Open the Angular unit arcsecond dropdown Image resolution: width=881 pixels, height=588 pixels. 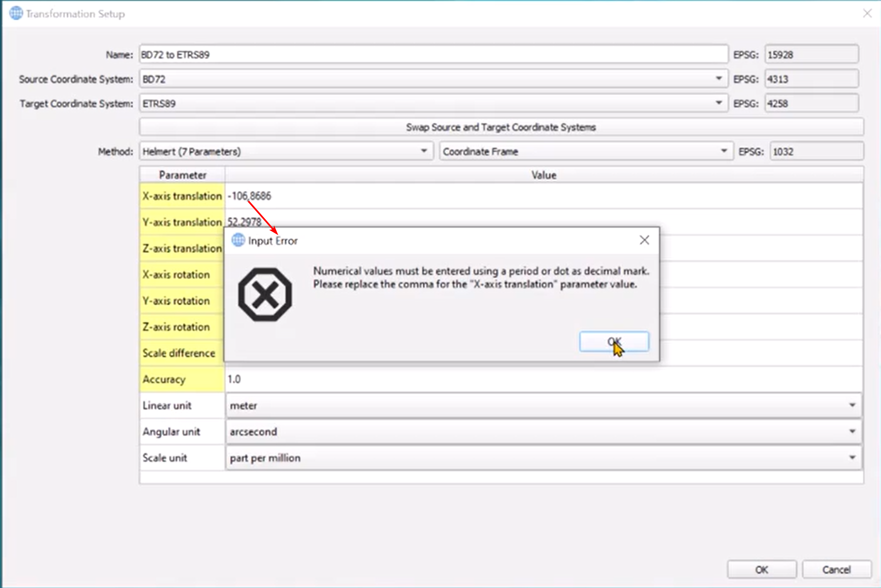click(x=852, y=432)
